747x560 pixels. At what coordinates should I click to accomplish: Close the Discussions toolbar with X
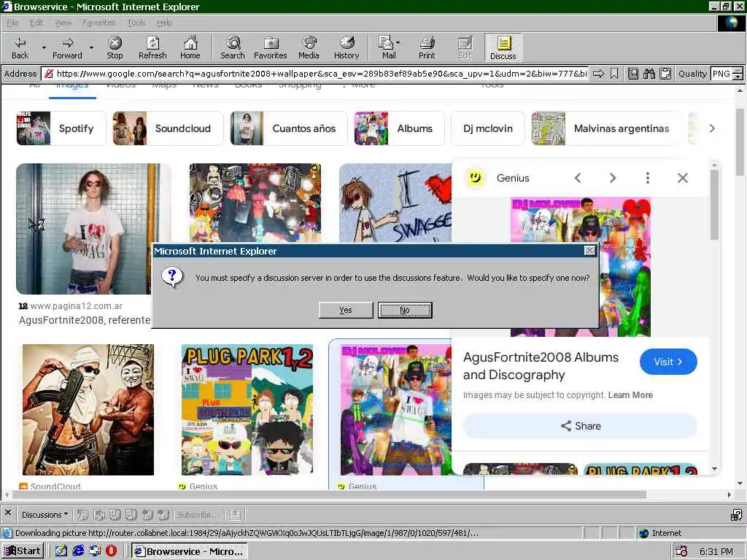[7, 513]
